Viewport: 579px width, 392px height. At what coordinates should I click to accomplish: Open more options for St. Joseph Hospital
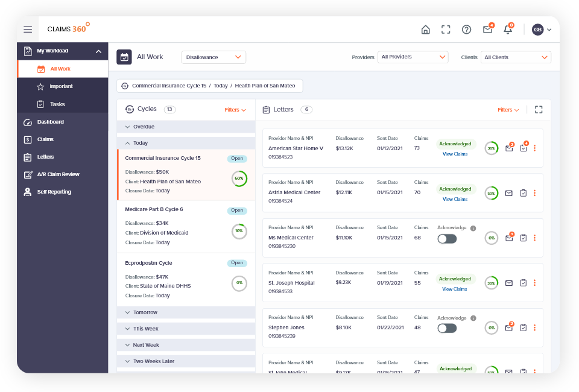pyautogui.click(x=534, y=283)
